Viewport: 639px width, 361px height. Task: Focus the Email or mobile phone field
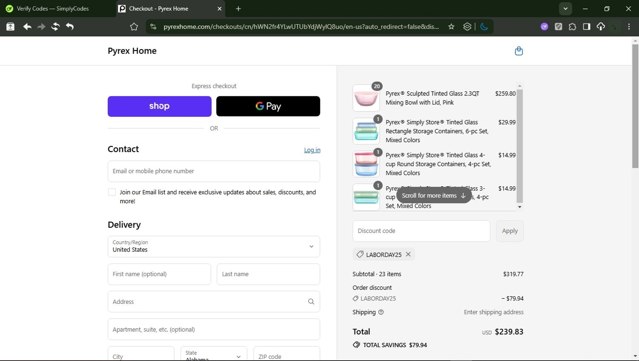pyautogui.click(x=214, y=171)
